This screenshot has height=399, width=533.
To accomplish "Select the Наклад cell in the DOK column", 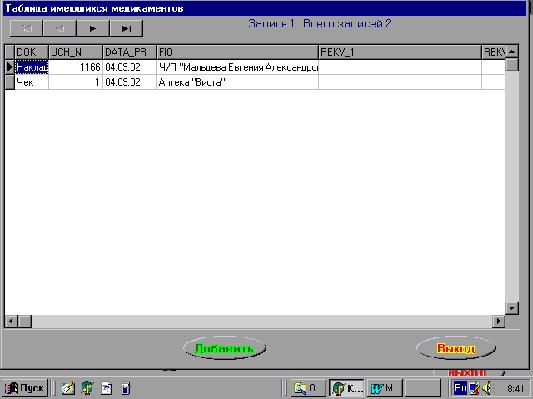I will [x=32, y=67].
